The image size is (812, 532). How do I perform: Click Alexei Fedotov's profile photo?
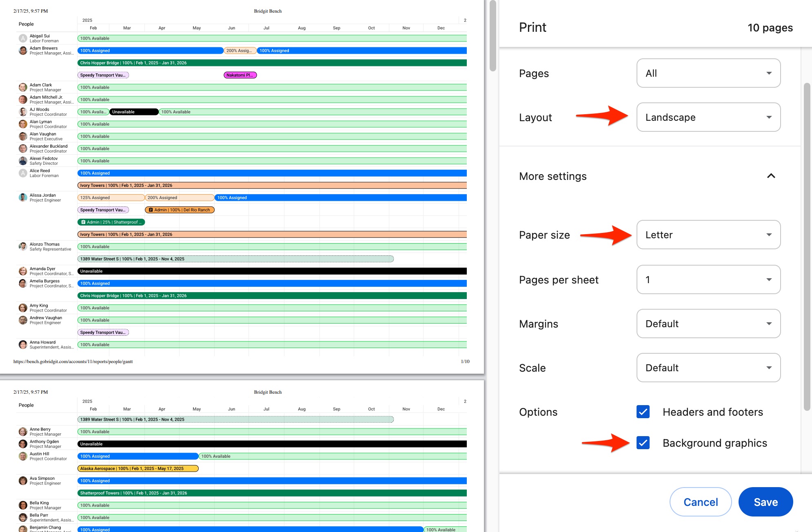pos(23,161)
